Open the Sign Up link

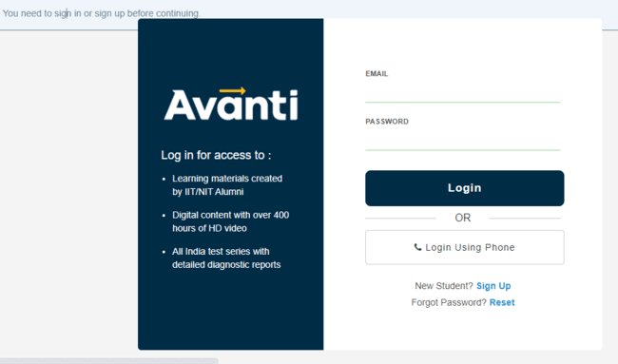pyautogui.click(x=493, y=286)
